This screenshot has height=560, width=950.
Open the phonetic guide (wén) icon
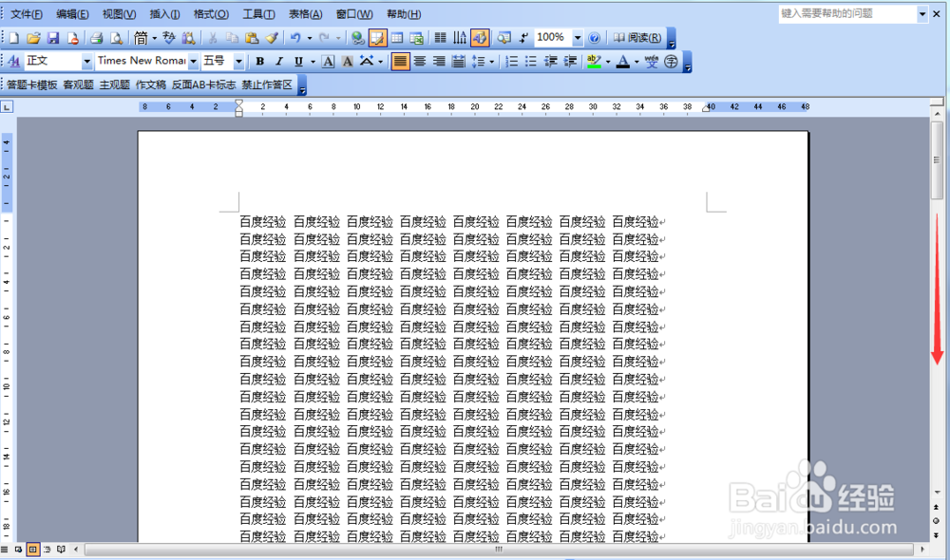point(652,61)
